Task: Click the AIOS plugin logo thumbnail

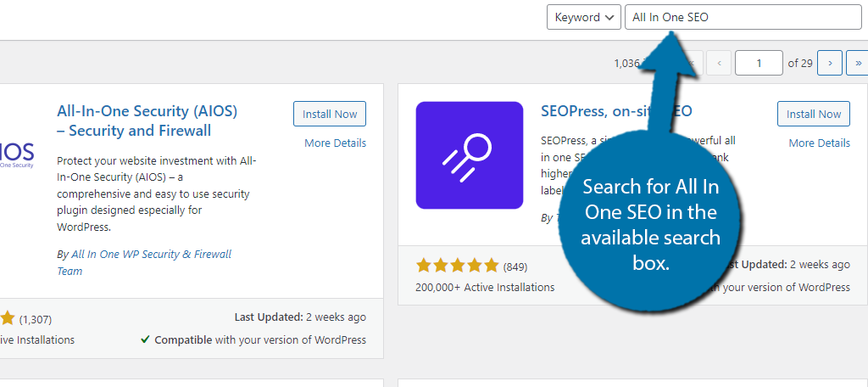Action: tap(17, 155)
